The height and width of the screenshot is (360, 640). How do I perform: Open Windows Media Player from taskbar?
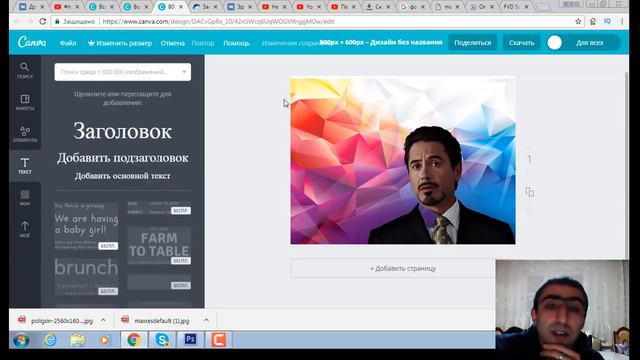[104, 340]
